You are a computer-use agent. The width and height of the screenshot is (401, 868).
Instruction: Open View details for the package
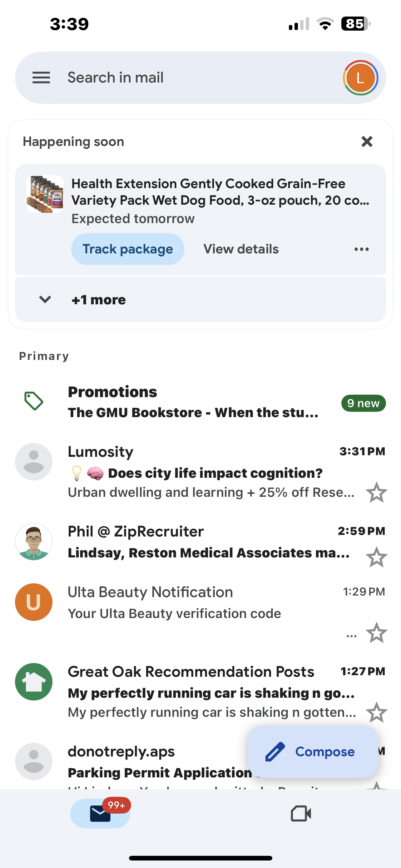tap(241, 249)
